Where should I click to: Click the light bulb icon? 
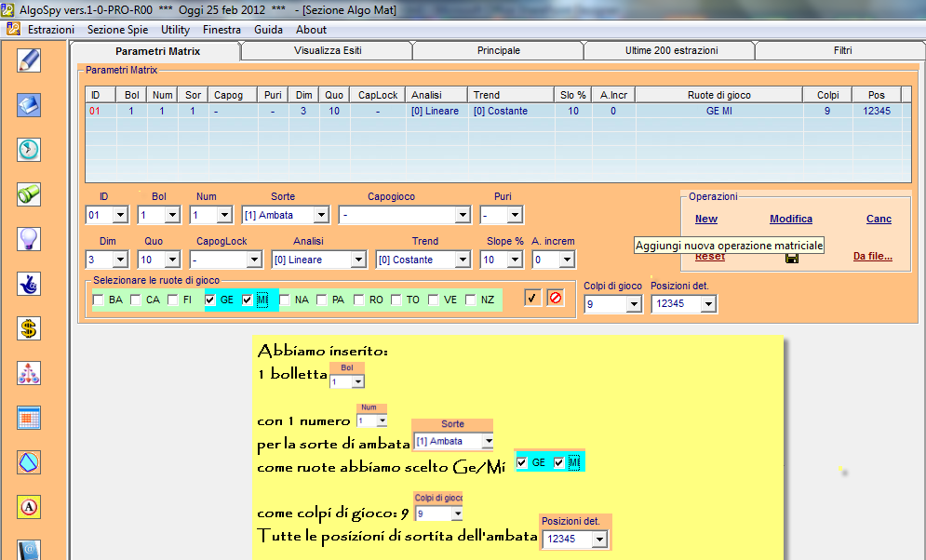click(29, 239)
